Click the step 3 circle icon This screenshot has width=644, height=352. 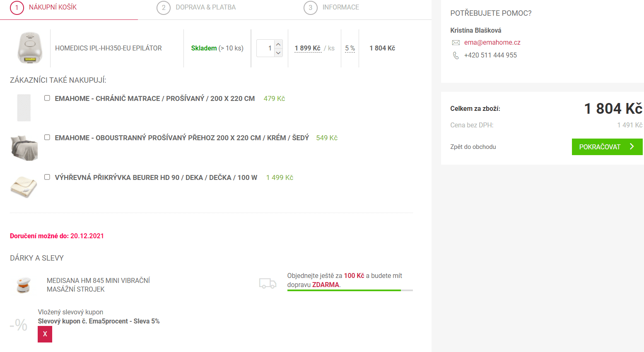click(x=311, y=7)
